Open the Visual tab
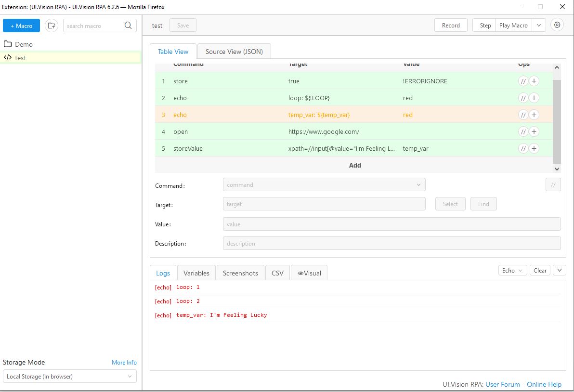Image resolution: width=574 pixels, height=392 pixels. click(309, 273)
